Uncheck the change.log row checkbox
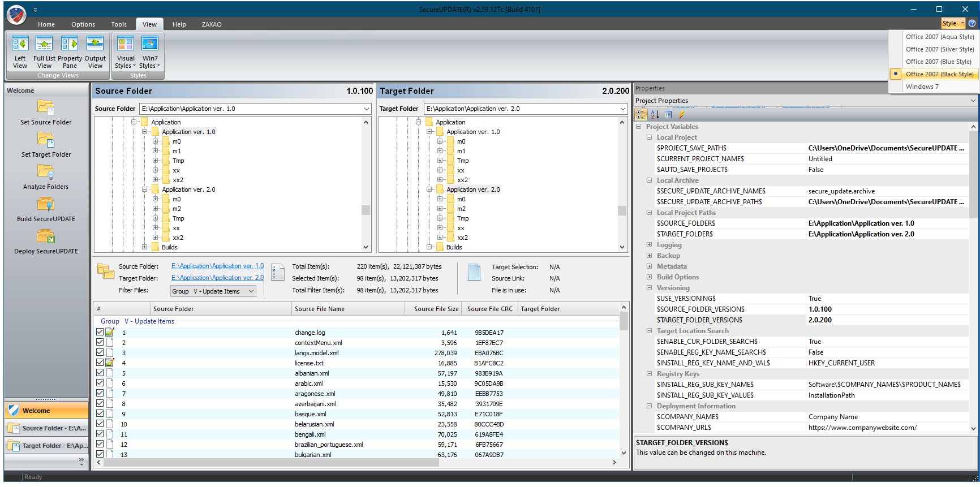This screenshot has height=487, width=980. tap(100, 332)
